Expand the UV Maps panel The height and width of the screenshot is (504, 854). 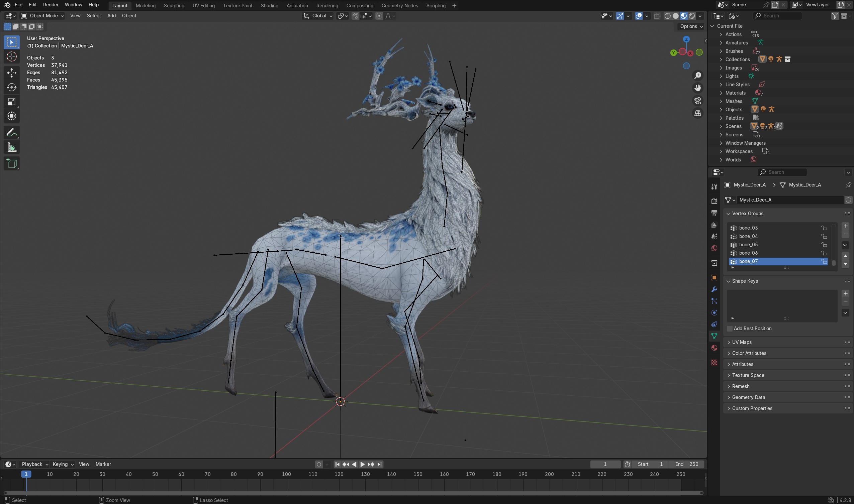tap(742, 342)
